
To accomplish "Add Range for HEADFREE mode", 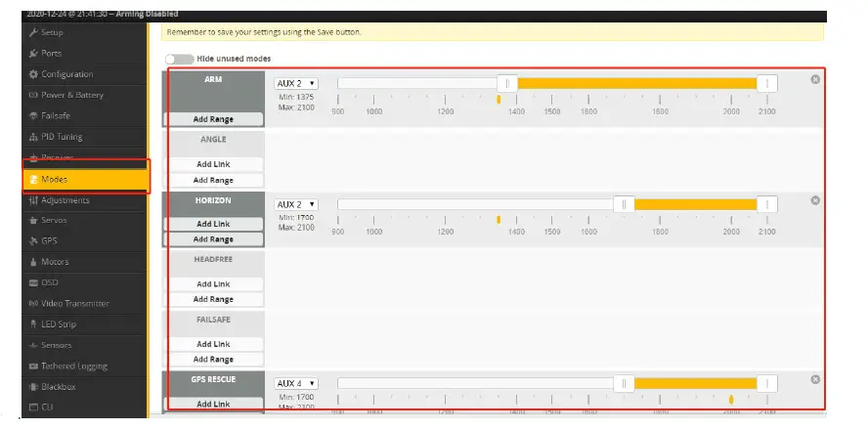I will click(x=213, y=299).
